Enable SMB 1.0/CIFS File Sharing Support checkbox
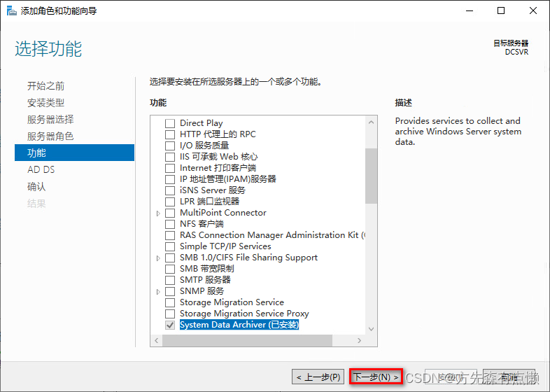Viewport: 550px width, 392px height. coord(170,258)
